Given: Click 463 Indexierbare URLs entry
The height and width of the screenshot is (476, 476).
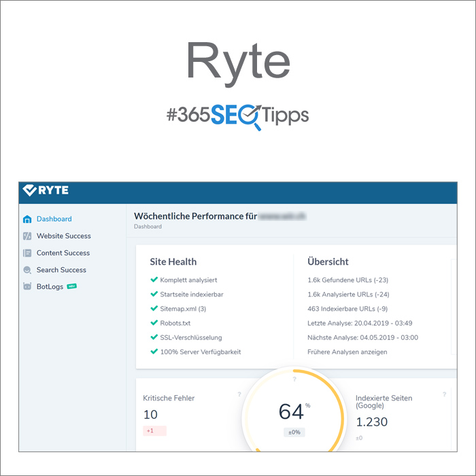Looking at the screenshot, I should click(x=347, y=309).
